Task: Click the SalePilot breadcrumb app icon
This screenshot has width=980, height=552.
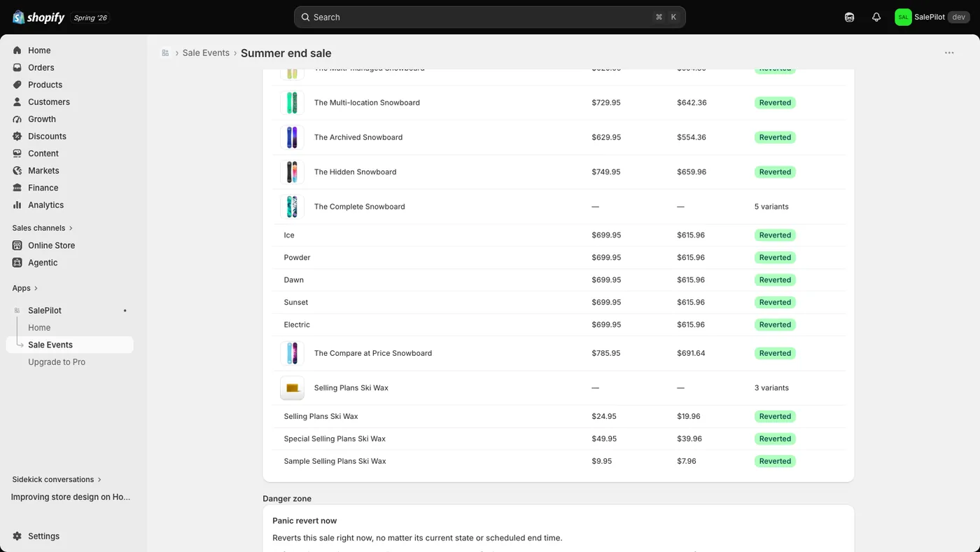Action: 165,53
